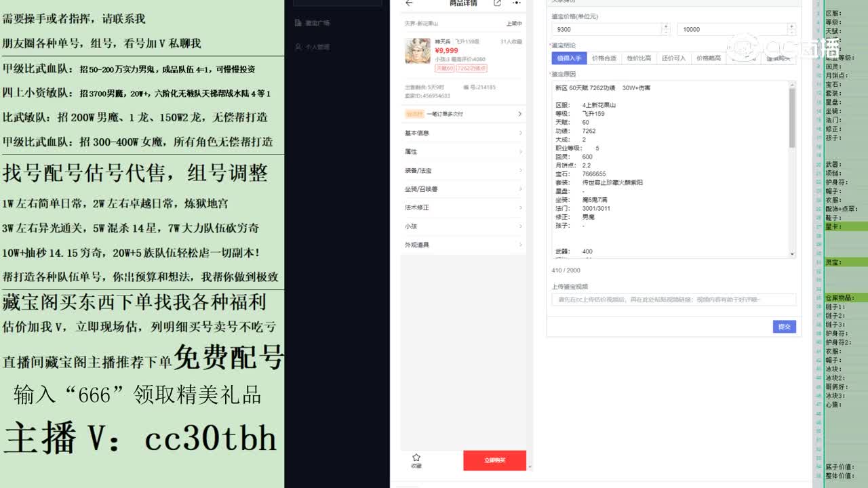Select the 价格略高 conclusion option

tap(709, 58)
